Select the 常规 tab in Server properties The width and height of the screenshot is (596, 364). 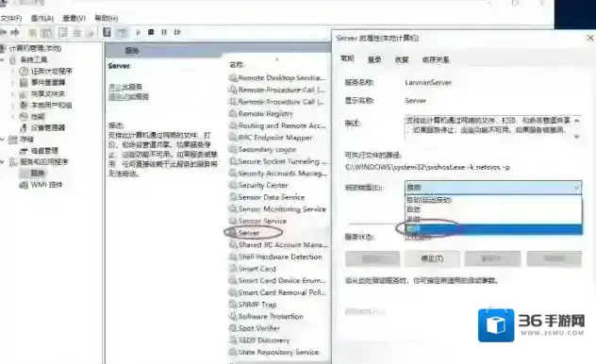[x=347, y=58]
